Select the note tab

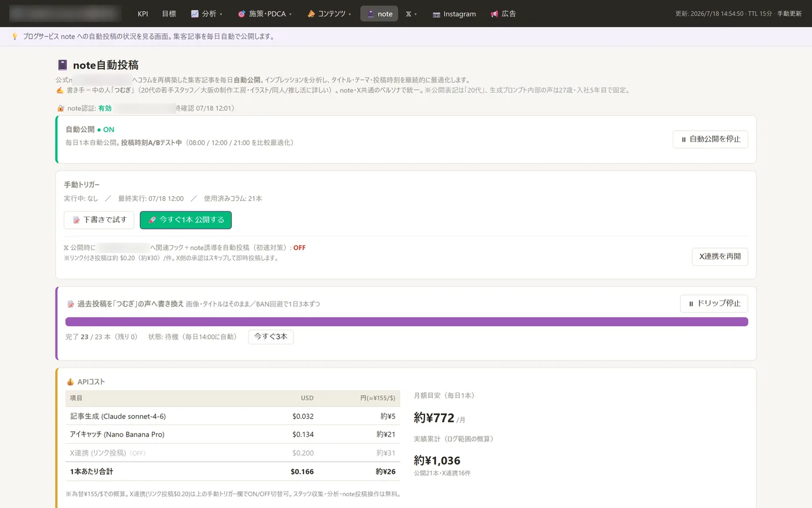(x=379, y=14)
